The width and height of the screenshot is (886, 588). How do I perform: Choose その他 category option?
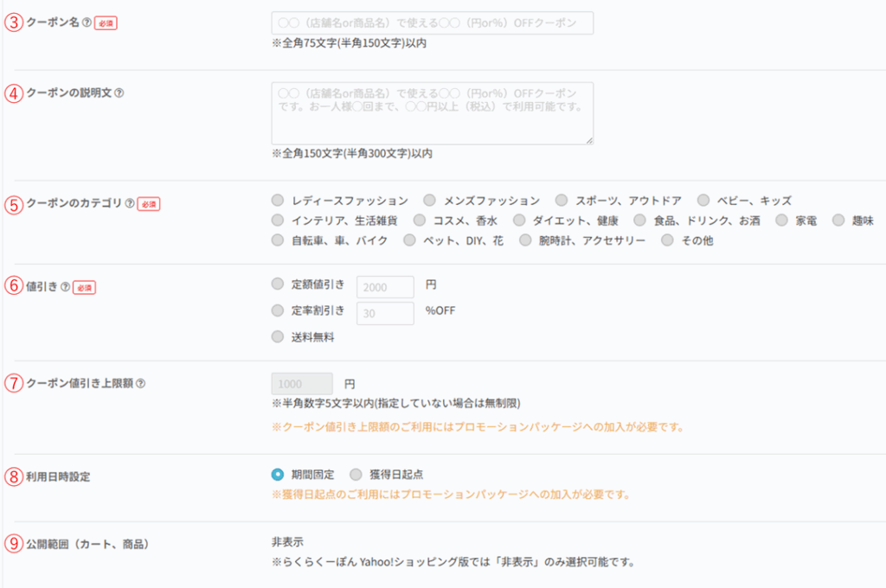click(x=667, y=240)
